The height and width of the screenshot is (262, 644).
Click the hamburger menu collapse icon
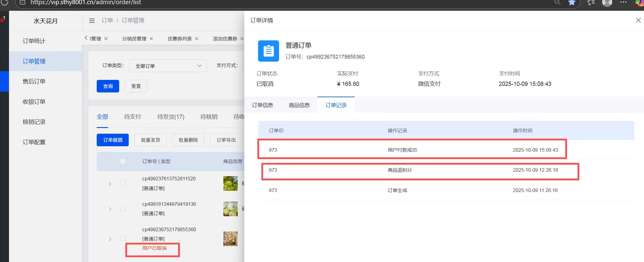[x=92, y=21]
